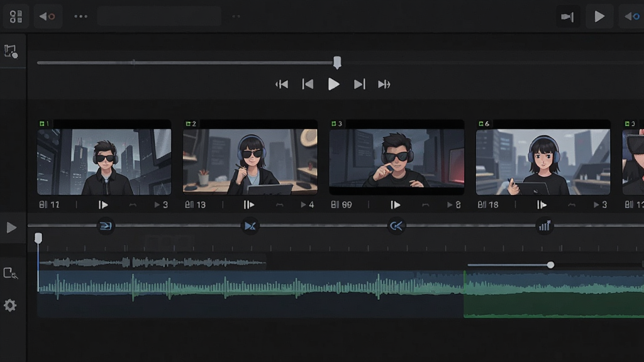Open the three-dot more options menu

click(81, 16)
